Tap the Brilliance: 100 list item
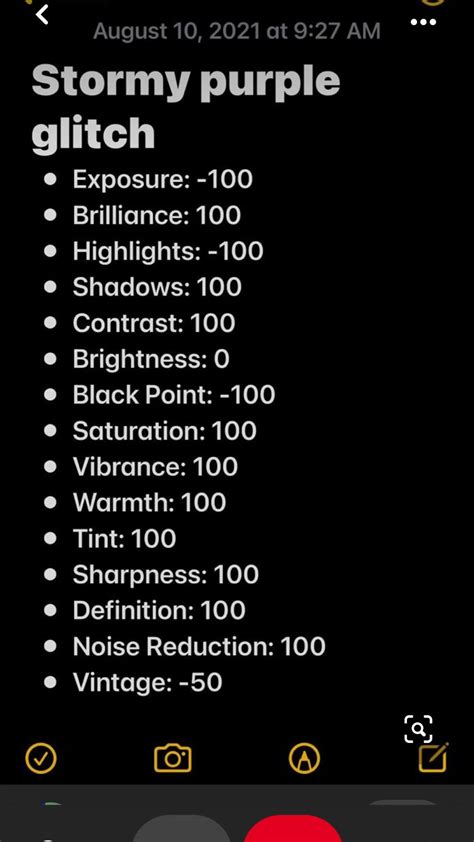Viewport: 474px width, 842px height. (x=157, y=215)
